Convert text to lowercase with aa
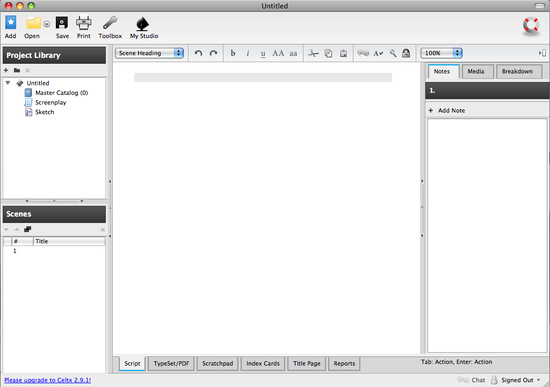550x387 pixels. pos(293,54)
